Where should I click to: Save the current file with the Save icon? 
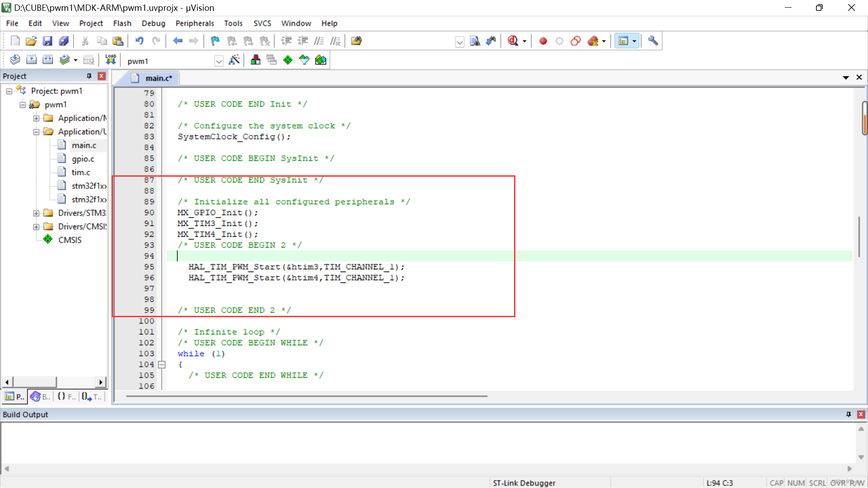coord(47,41)
